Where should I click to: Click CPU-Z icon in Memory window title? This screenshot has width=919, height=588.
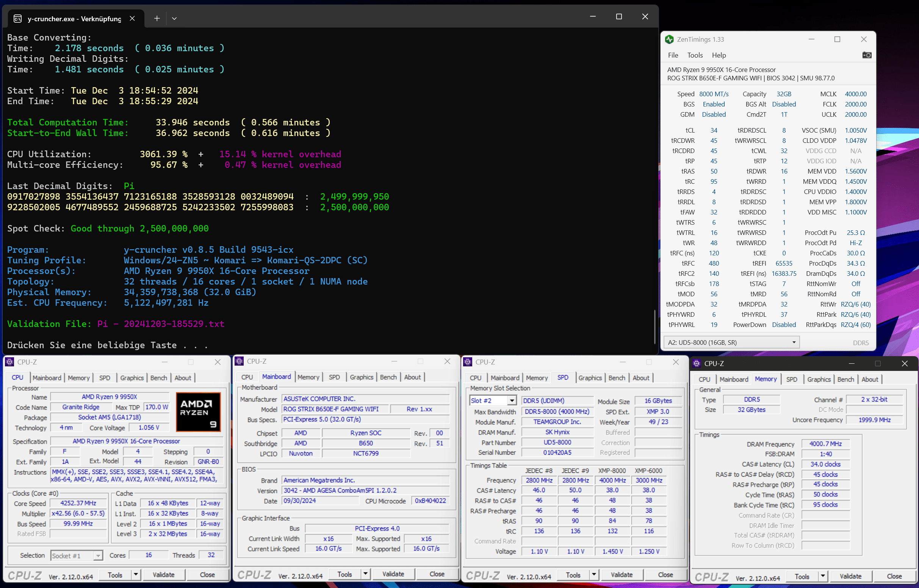coord(697,363)
